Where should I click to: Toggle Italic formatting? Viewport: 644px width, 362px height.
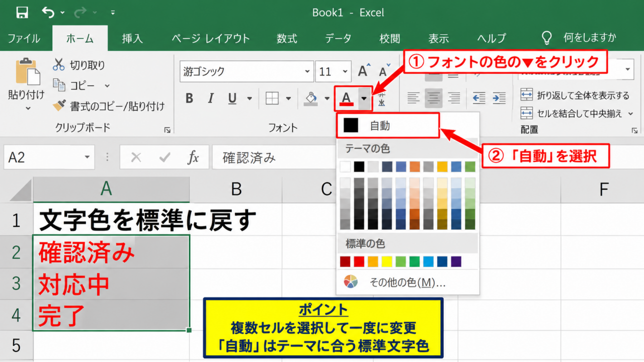[x=211, y=99]
